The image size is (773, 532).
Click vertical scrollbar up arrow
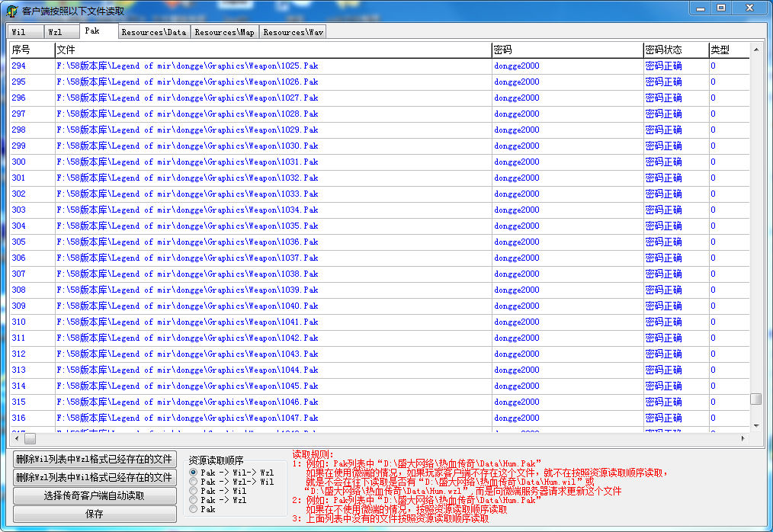(755, 50)
